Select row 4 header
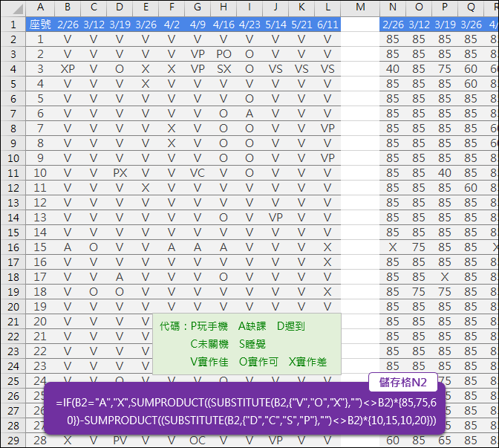499x448 pixels. pyautogui.click(x=13, y=69)
